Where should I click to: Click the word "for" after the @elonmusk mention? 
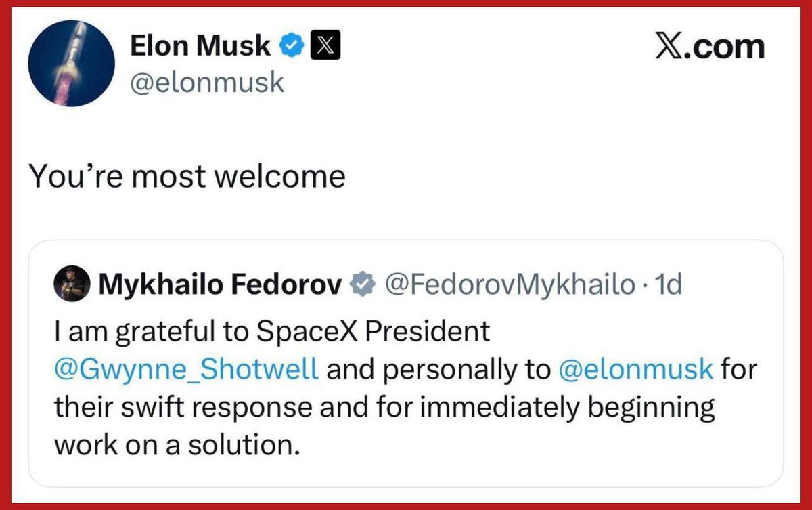click(x=739, y=370)
